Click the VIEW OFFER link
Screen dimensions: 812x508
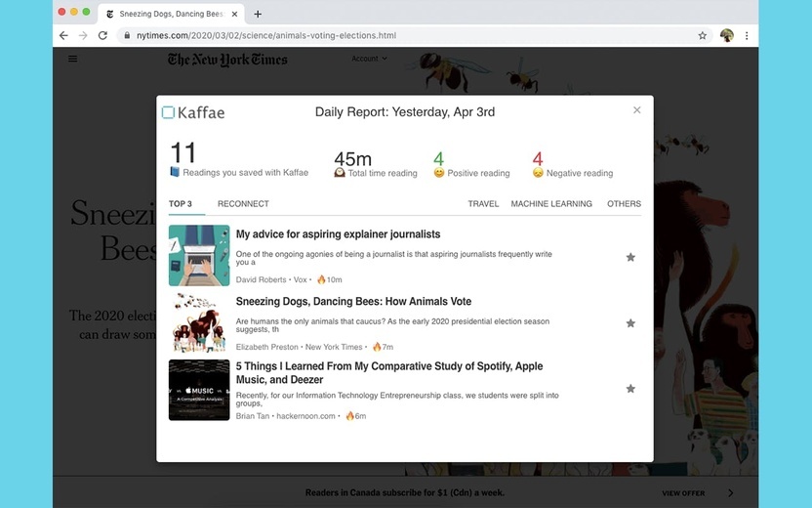pos(683,493)
